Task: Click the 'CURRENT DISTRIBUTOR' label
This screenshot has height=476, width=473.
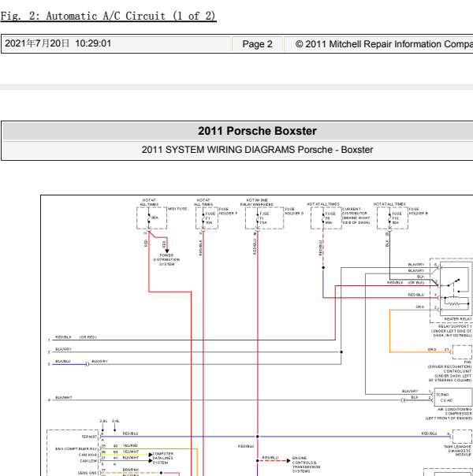Action: [355, 211]
